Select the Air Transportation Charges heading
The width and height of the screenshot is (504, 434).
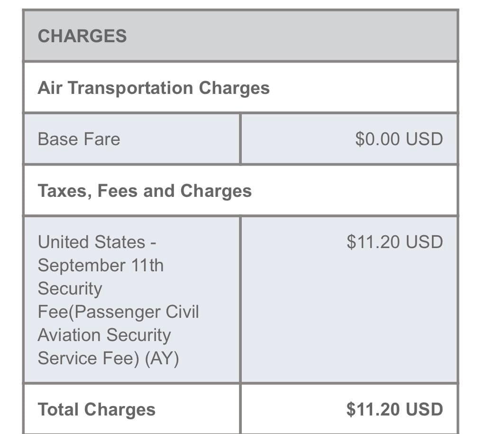(153, 88)
